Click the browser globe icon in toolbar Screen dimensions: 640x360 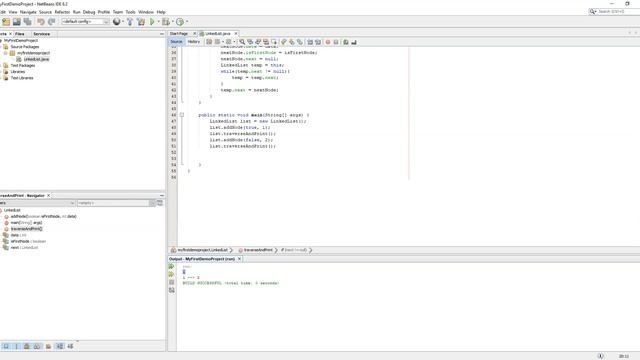point(117,22)
